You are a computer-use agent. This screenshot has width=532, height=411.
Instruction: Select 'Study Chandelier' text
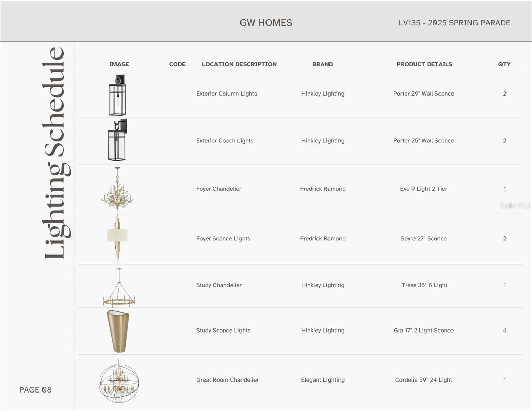219,285
